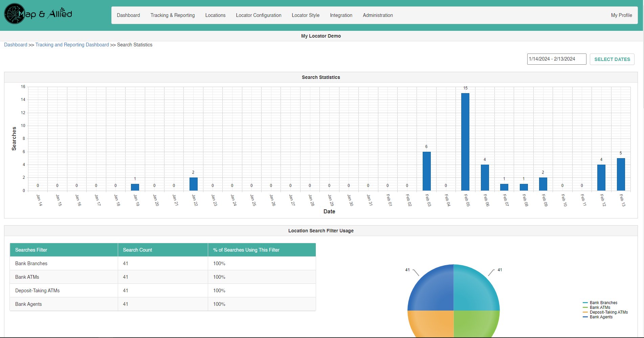Click the Feb 13 bar with 5 searches

[621, 174]
